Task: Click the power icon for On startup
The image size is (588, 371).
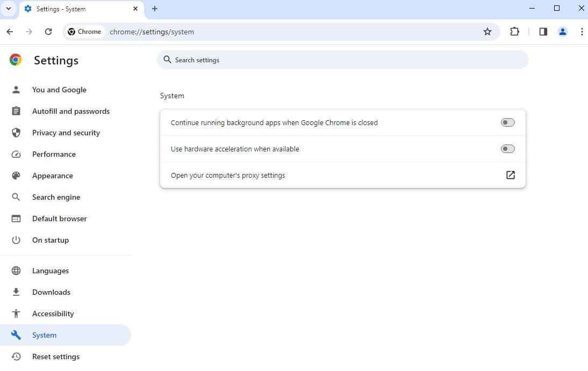Action: pos(16,240)
